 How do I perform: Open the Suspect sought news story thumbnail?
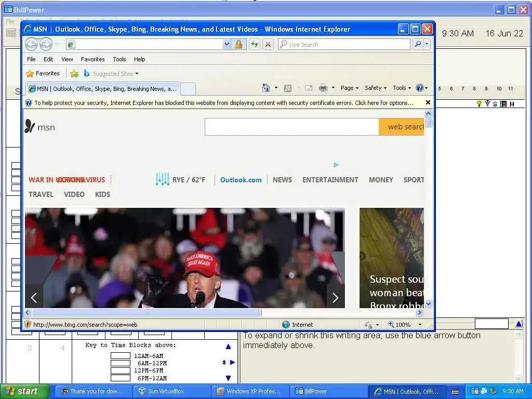pyautogui.click(x=392, y=258)
